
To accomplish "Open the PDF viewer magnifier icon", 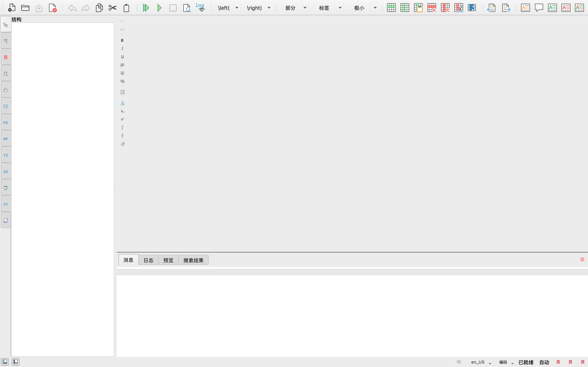I will pos(187,8).
